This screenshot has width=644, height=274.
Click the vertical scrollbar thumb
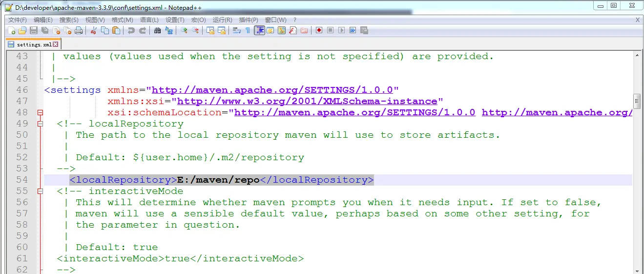pyautogui.click(x=637, y=101)
